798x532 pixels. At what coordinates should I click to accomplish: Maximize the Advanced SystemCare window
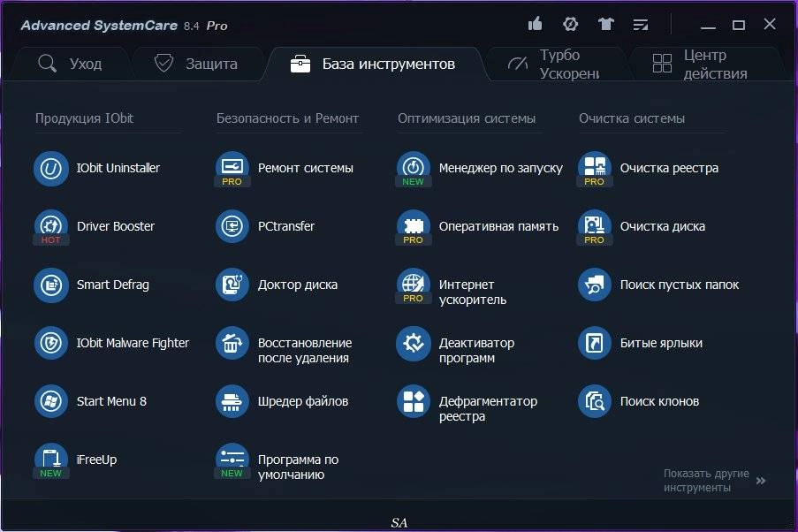click(x=739, y=25)
